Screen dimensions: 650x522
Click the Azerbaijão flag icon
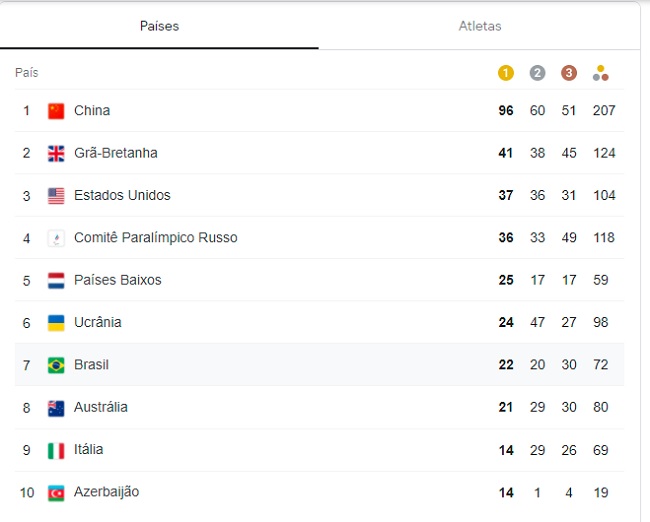pyautogui.click(x=56, y=493)
